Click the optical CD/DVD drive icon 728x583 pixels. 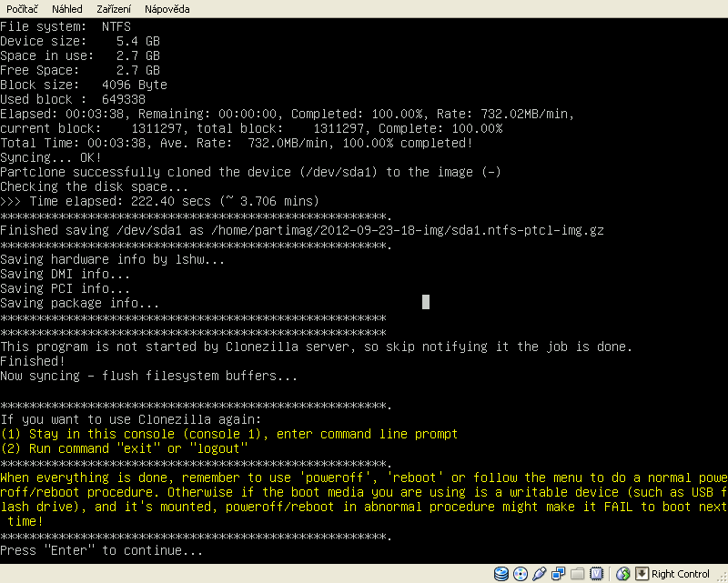tap(520, 574)
